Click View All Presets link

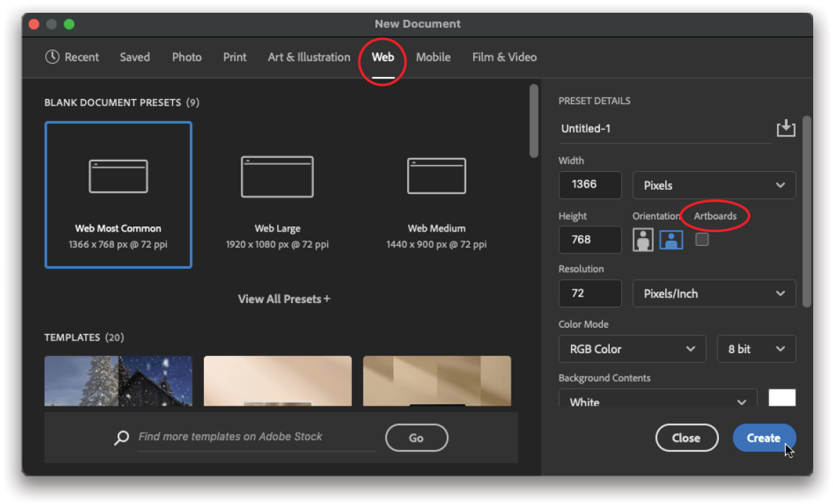283,299
